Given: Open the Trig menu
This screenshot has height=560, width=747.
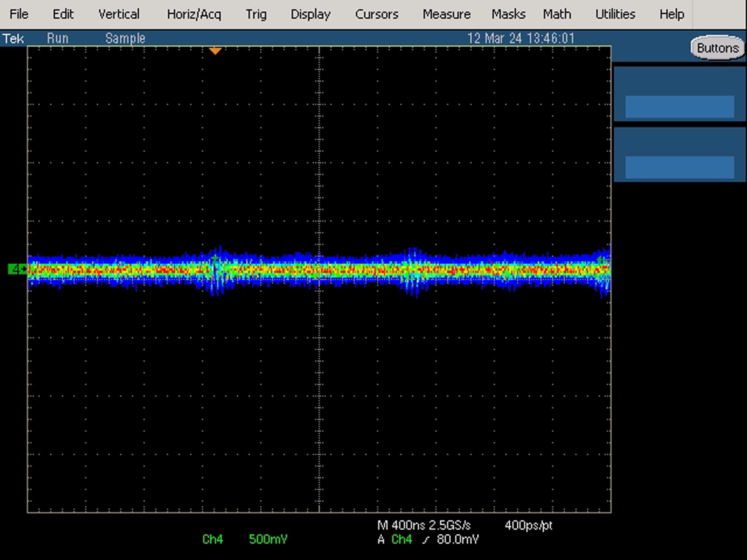Looking at the screenshot, I should point(256,14).
